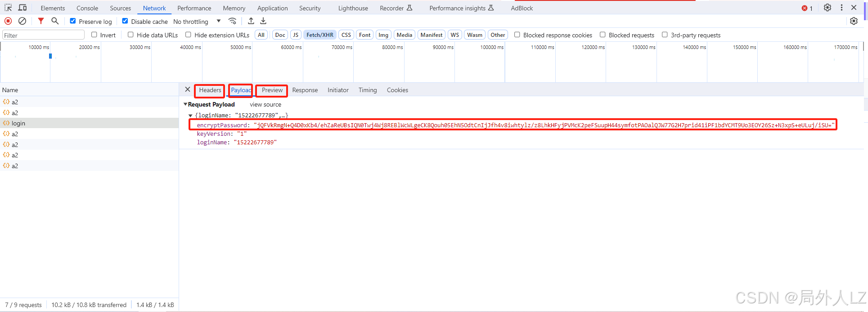The image size is (868, 312).
Task: Open Network panel settings gear
Action: coord(854,21)
